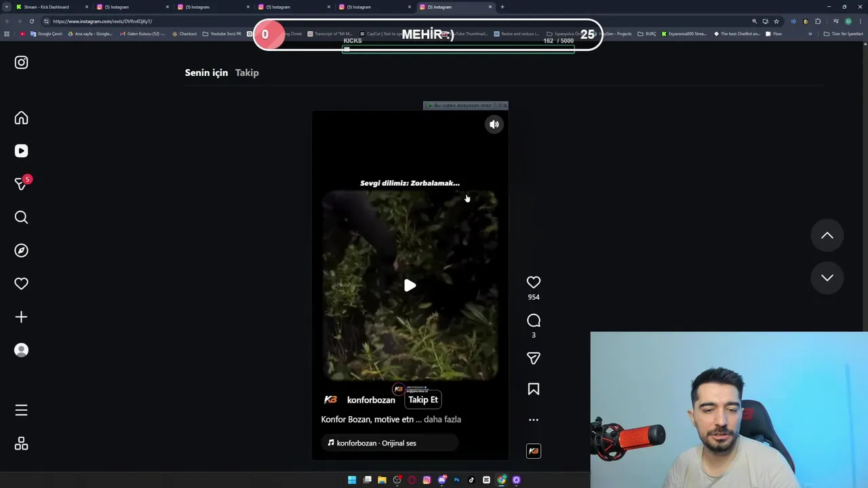Open CapCut from the taskbar

[486, 480]
